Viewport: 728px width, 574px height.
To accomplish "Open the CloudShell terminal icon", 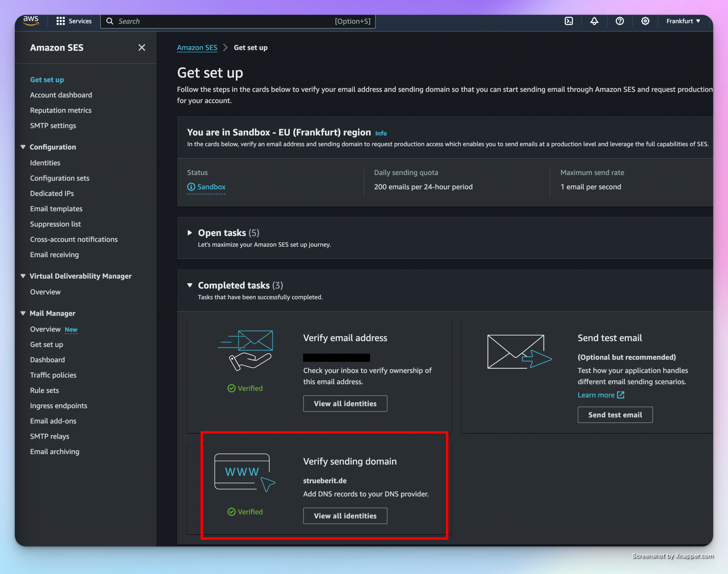I will (x=569, y=21).
